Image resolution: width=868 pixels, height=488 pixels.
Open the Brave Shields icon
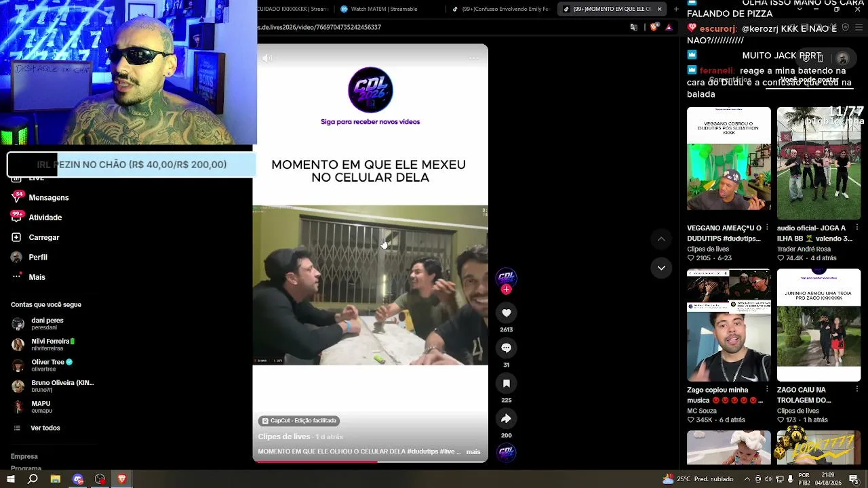(654, 27)
